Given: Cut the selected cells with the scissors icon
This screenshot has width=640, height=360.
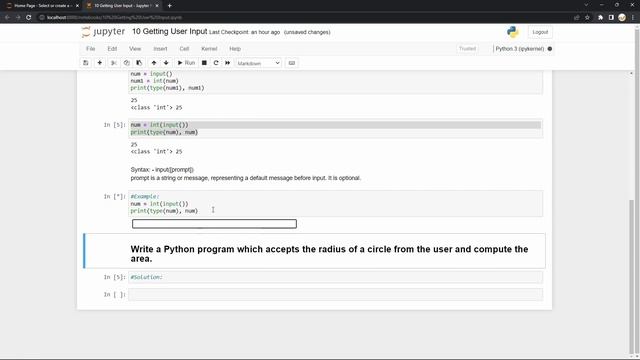Looking at the screenshot, I should (114, 63).
